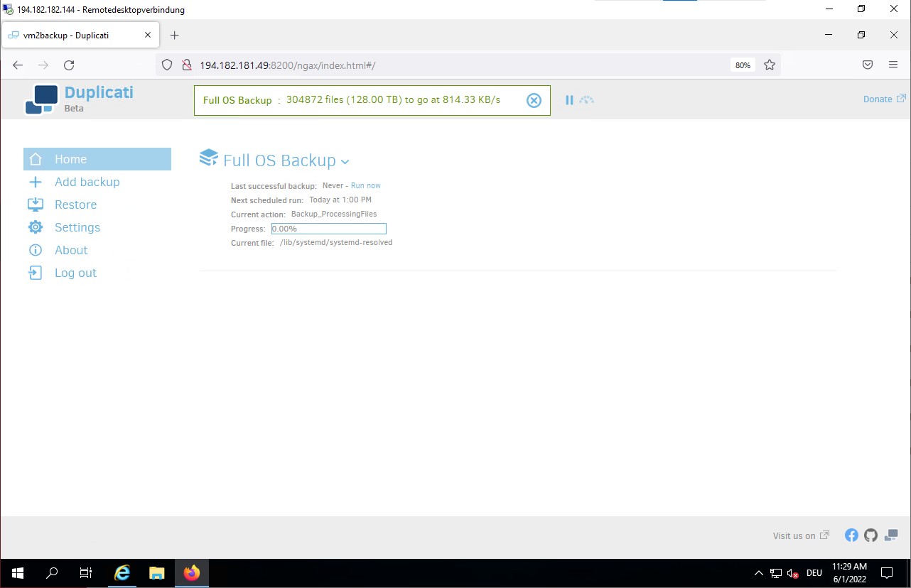This screenshot has width=911, height=588.
Task: Click the Run now link
Action: (x=366, y=185)
